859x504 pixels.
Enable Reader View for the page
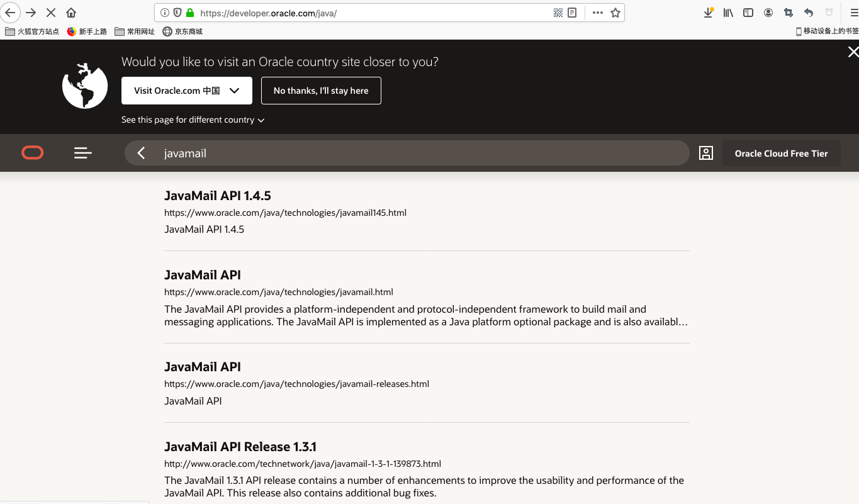(x=573, y=13)
